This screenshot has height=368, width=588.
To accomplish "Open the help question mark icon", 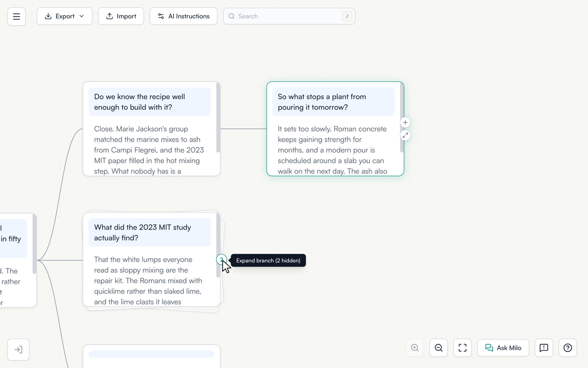I will pyautogui.click(x=568, y=348).
